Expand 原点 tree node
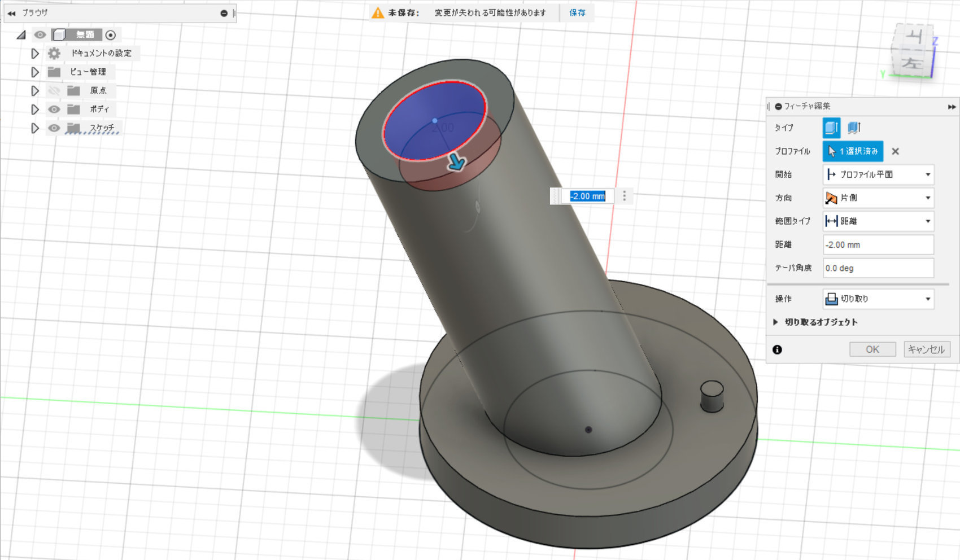Screen dimensions: 960x560 [35, 91]
